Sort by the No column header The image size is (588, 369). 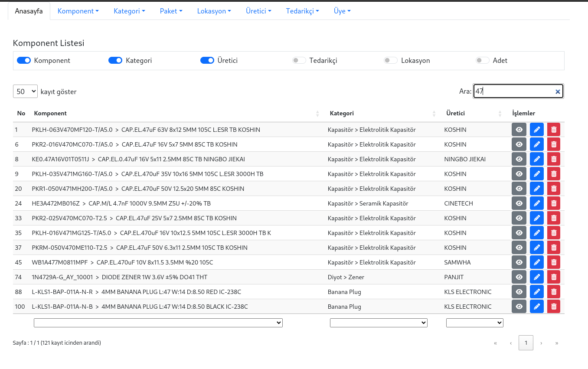coord(21,113)
